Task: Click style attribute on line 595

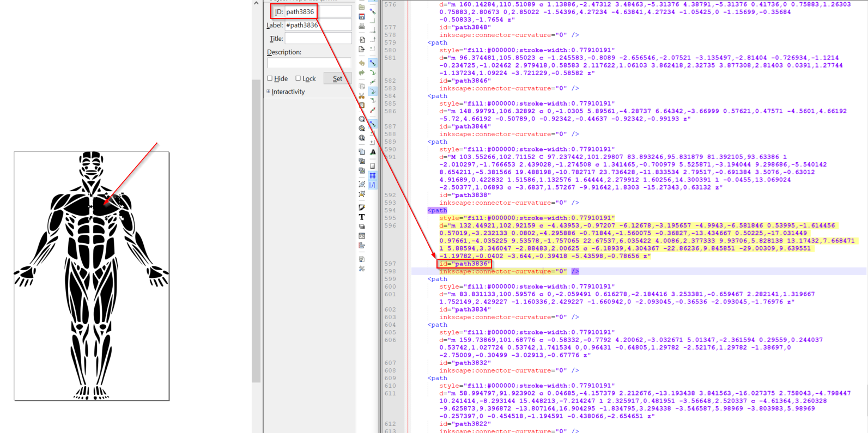Action: pos(527,218)
